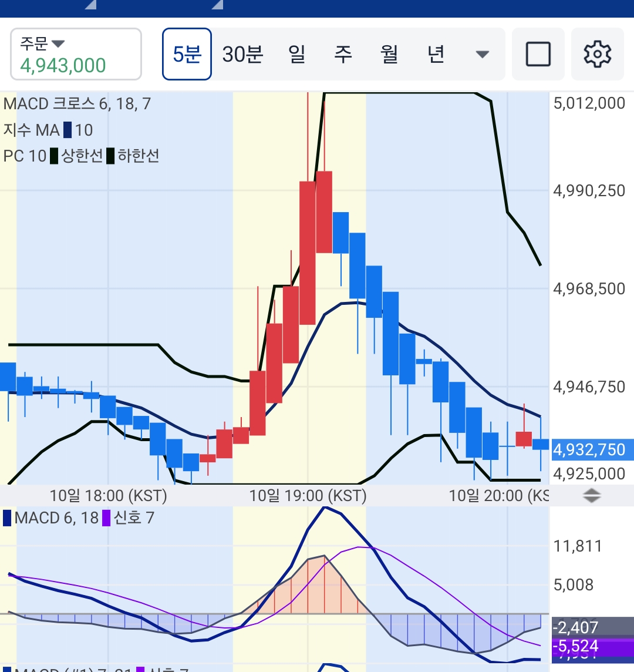Click the panel resize up-down arrows handle
The height and width of the screenshot is (672, 634).
point(592,496)
